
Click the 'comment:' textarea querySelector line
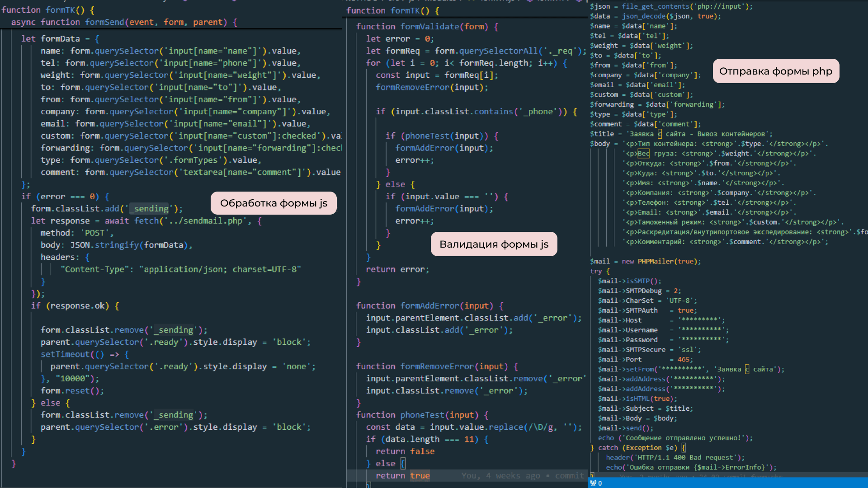point(190,173)
